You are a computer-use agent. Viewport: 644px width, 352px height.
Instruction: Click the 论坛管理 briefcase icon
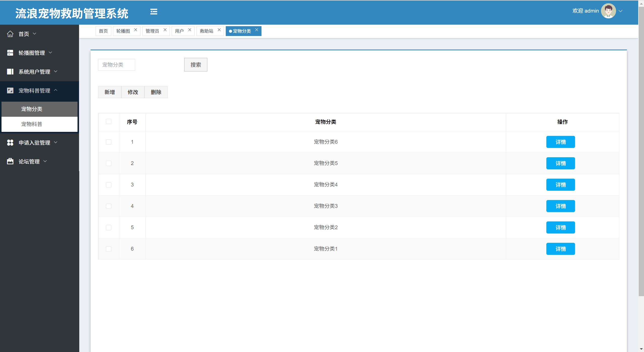pos(10,161)
